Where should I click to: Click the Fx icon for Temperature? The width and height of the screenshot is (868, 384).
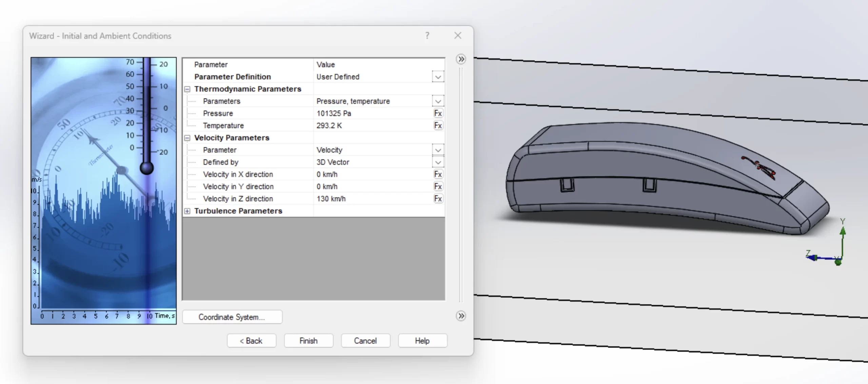438,125
